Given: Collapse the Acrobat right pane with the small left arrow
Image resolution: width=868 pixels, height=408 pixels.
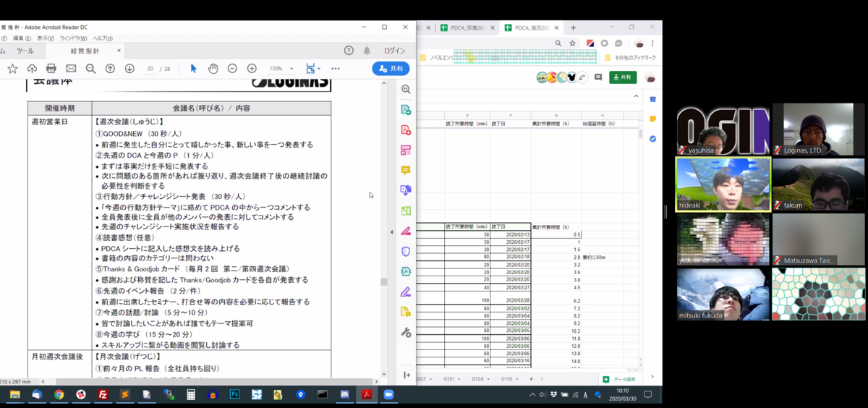Looking at the screenshot, I should [391, 232].
